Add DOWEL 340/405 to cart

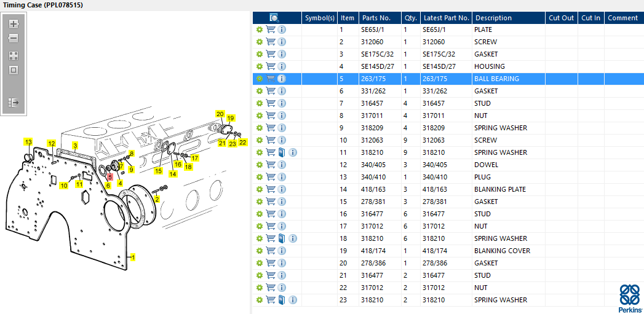click(x=270, y=165)
